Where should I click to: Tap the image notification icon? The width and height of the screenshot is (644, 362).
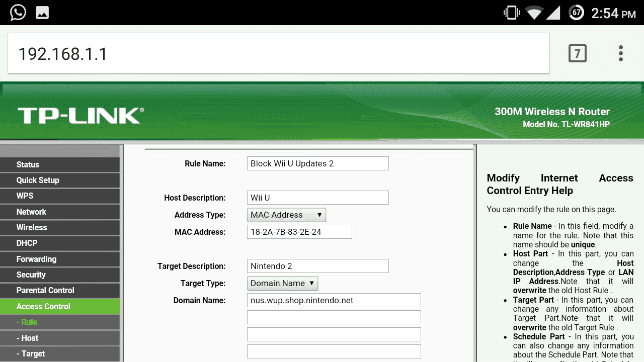42,13
